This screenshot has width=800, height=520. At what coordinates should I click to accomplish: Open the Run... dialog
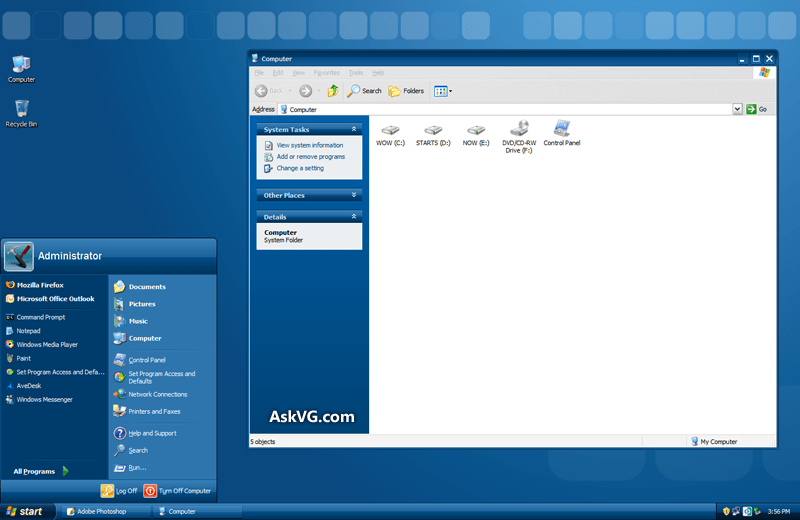130,467
